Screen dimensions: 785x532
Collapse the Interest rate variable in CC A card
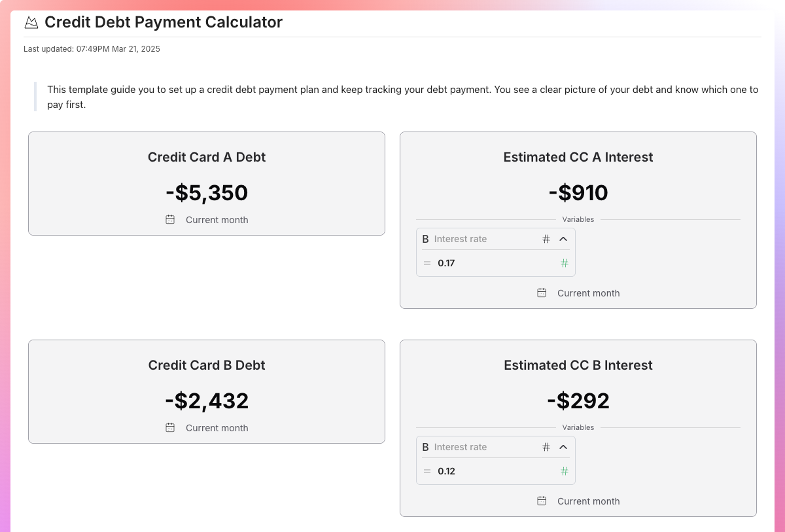coord(563,239)
